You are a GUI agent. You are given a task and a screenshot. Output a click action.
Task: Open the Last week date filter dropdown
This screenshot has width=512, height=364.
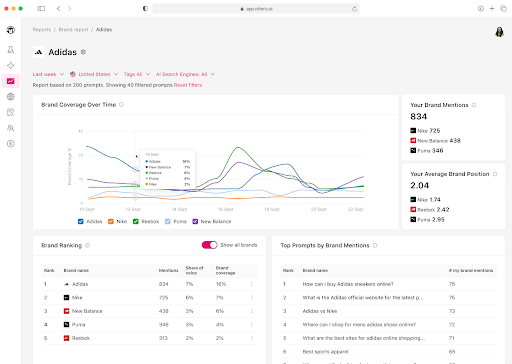pos(48,74)
